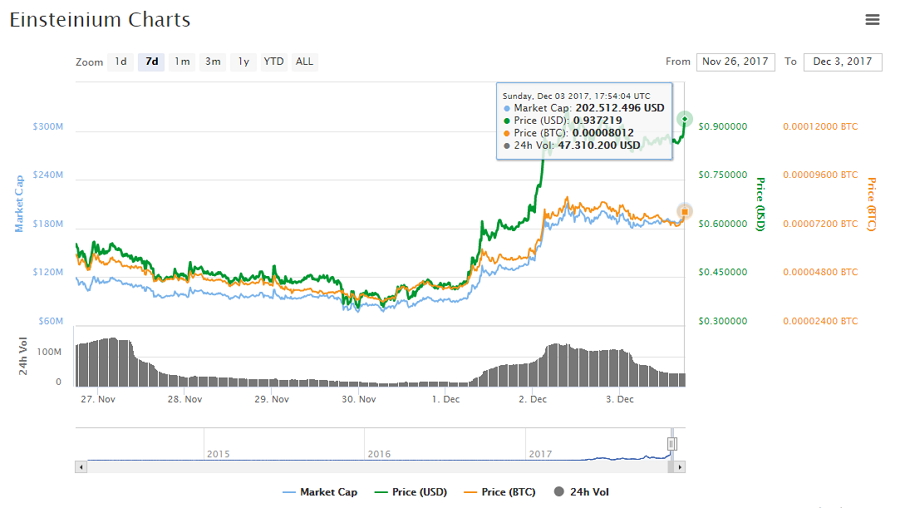Click the orange Price BTC data point marker

[684, 212]
